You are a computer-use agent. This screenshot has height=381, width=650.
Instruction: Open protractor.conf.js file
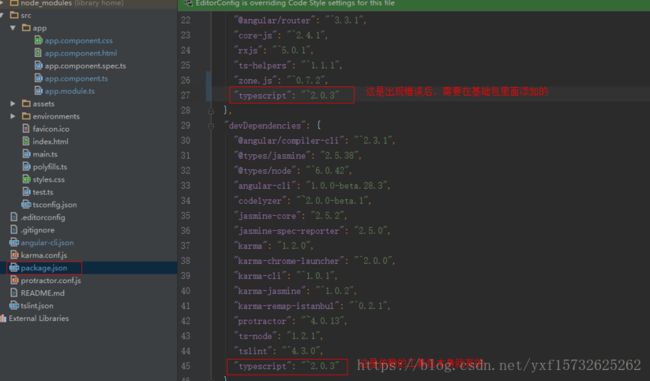tap(51, 281)
